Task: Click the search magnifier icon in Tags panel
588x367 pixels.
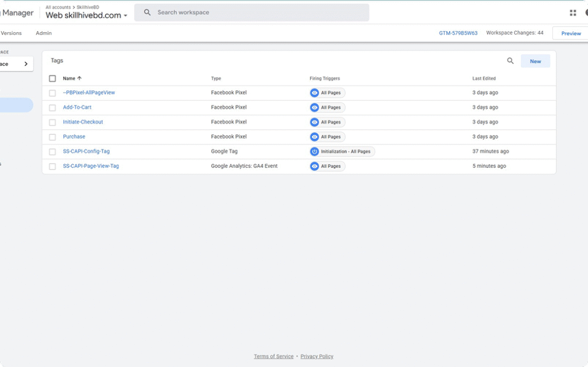Action: (510, 61)
